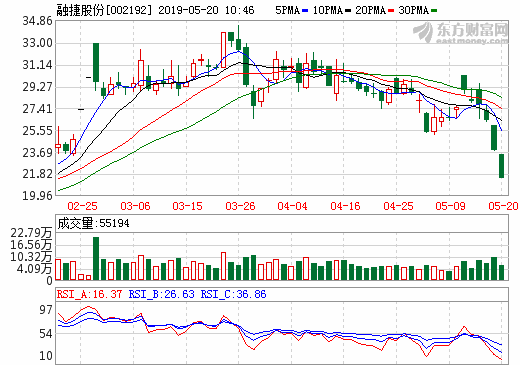Click the 02-25 date label
The width and height of the screenshot is (520, 365).
82,206
